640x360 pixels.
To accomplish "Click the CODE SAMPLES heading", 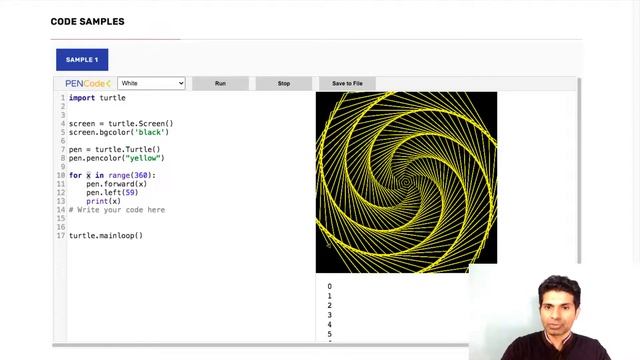I will pos(87,22).
